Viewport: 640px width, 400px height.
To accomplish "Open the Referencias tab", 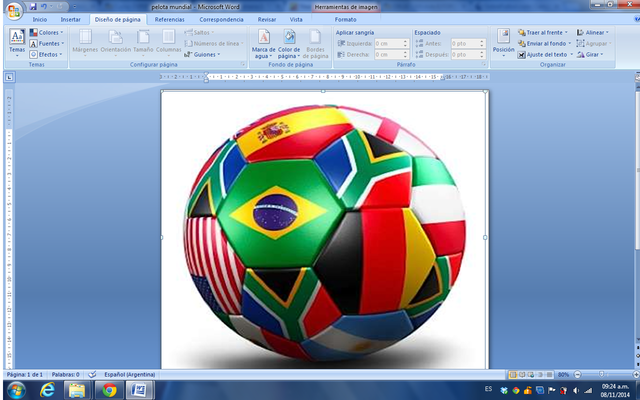I will [x=169, y=19].
